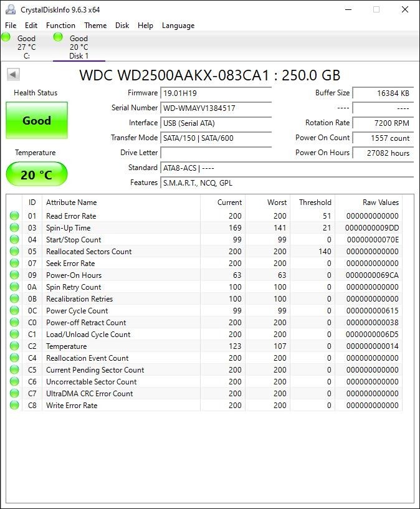Click the Power On Hours value 27082

pos(383,153)
